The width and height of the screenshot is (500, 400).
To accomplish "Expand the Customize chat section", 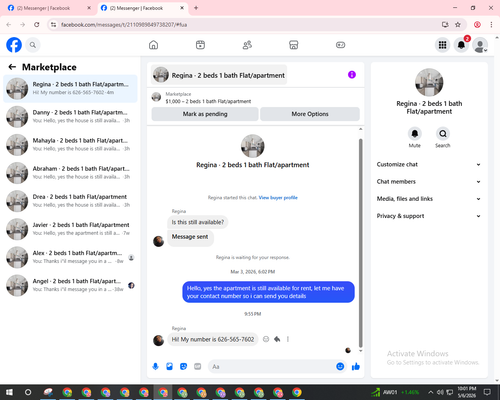I will click(429, 164).
